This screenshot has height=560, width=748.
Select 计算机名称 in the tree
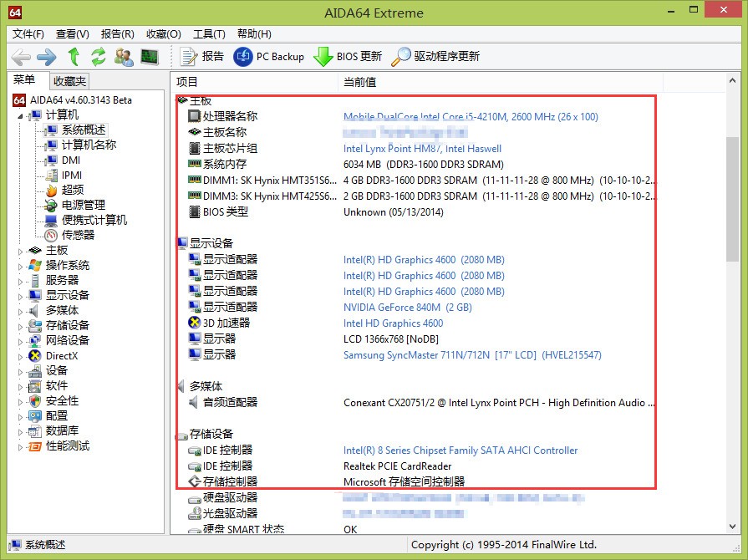(89, 145)
